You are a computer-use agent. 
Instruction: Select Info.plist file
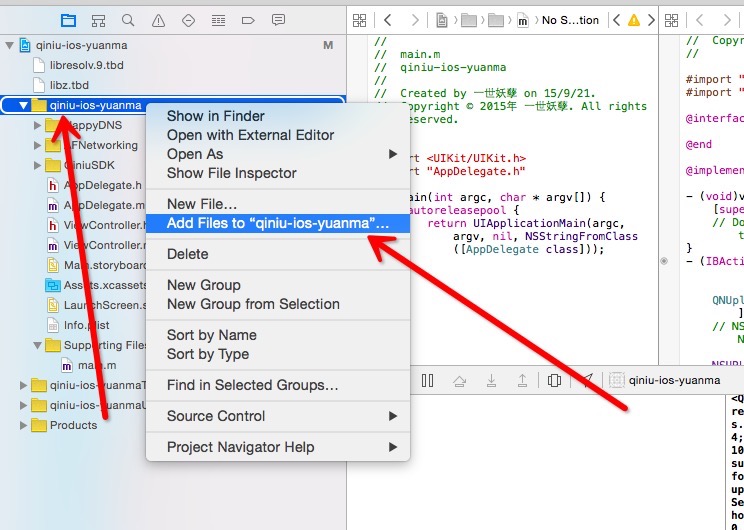click(86, 325)
